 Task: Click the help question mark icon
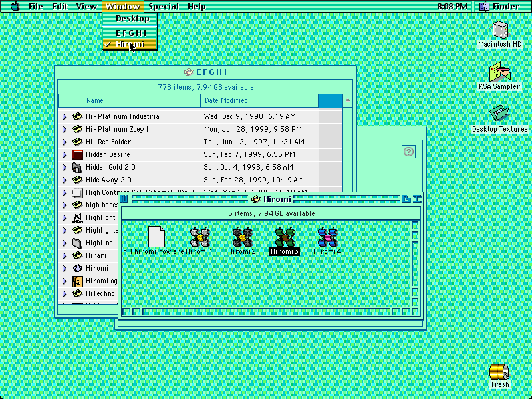[x=408, y=152]
